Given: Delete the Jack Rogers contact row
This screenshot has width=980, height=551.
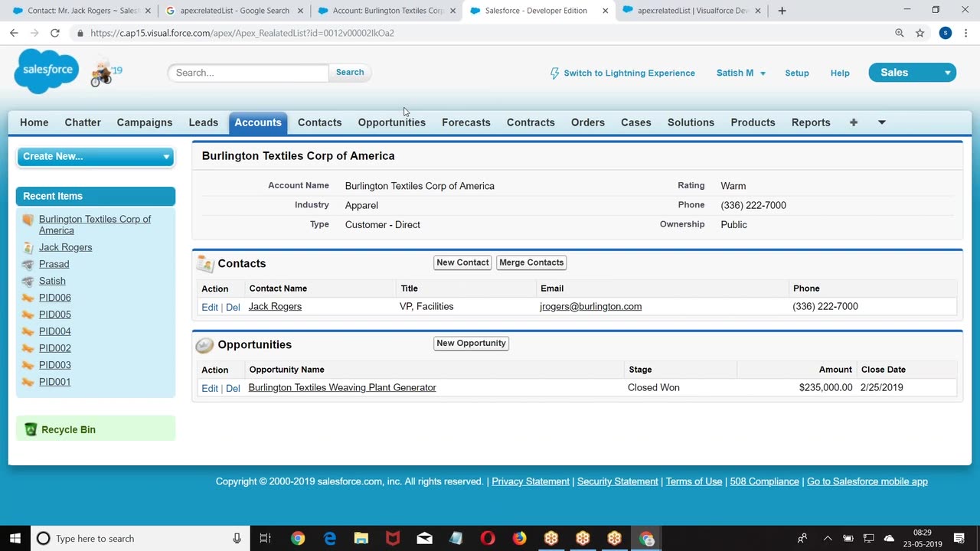Looking at the screenshot, I should 233,307.
